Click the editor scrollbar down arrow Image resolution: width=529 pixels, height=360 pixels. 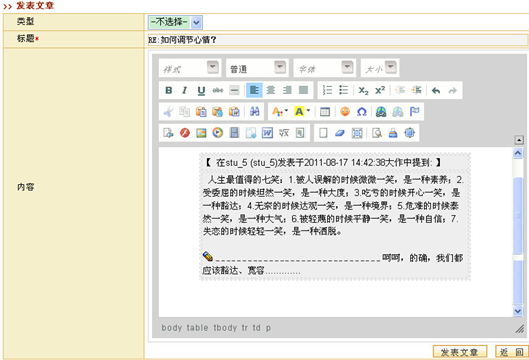(x=518, y=311)
